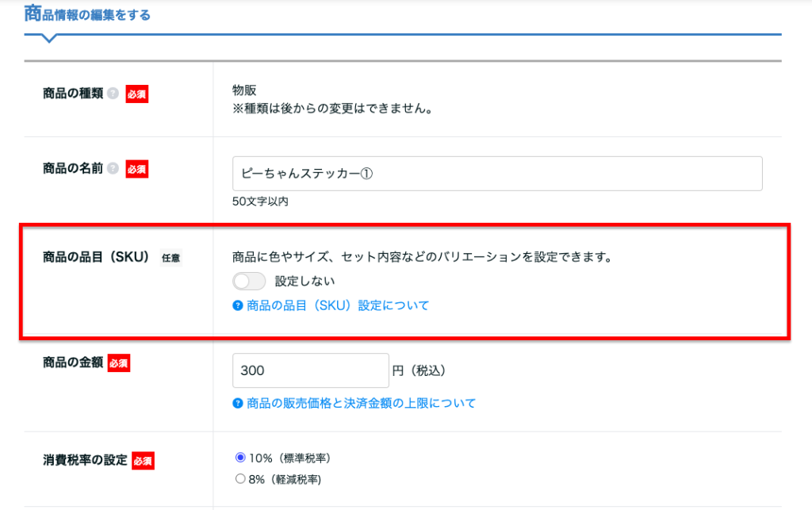This screenshot has width=812, height=510.
Task: Click the question mark icon before SKU設定について
Action: click(237, 305)
